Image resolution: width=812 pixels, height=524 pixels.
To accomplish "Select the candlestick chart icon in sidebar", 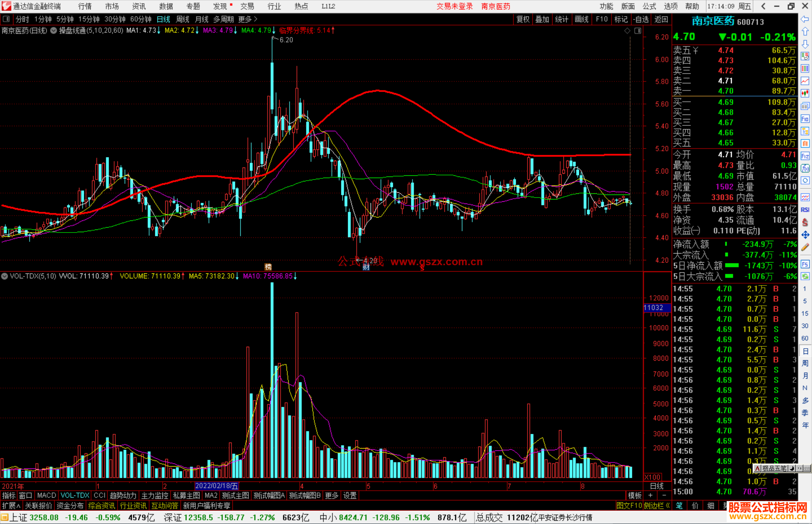I will [x=805, y=94].
